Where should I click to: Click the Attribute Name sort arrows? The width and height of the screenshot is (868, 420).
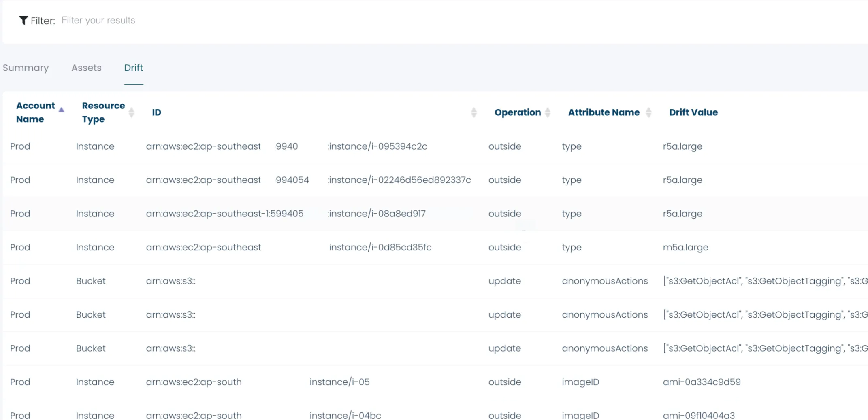[x=648, y=112]
